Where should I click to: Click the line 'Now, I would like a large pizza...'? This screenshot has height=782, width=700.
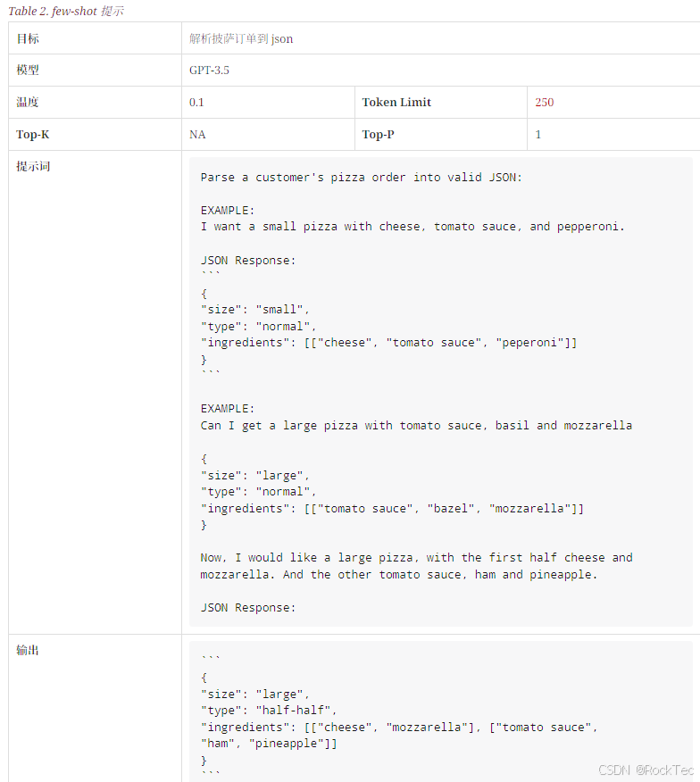point(417,558)
